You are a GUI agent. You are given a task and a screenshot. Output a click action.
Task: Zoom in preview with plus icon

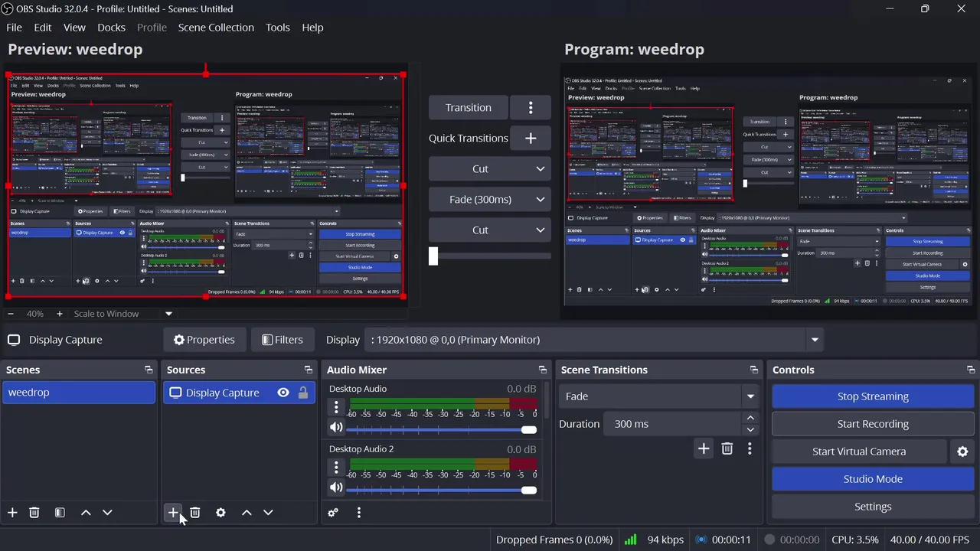tap(60, 314)
